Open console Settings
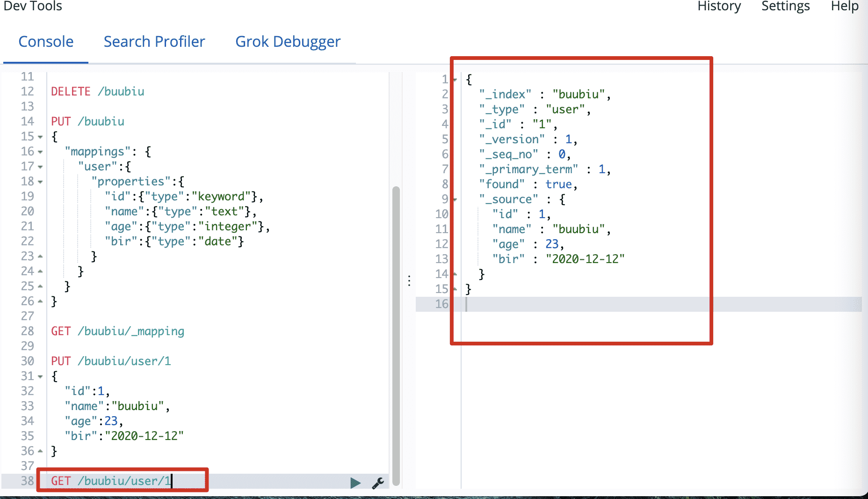868x499 pixels. click(x=785, y=7)
